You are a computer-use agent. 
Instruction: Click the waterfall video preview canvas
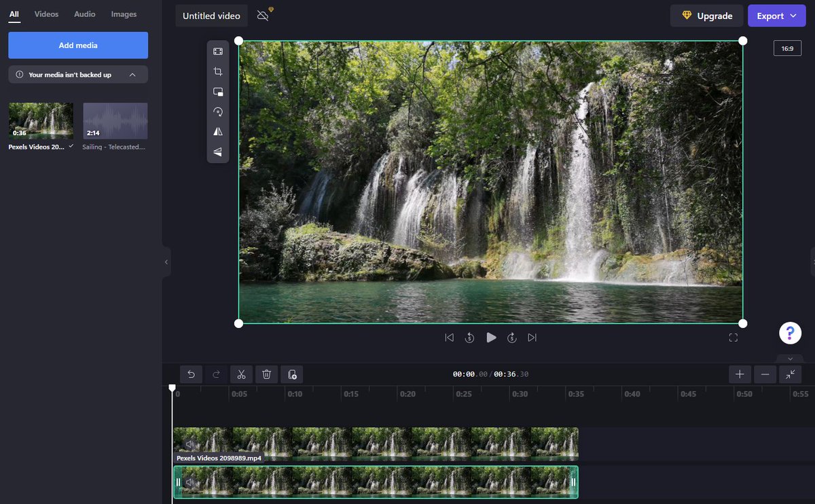490,182
